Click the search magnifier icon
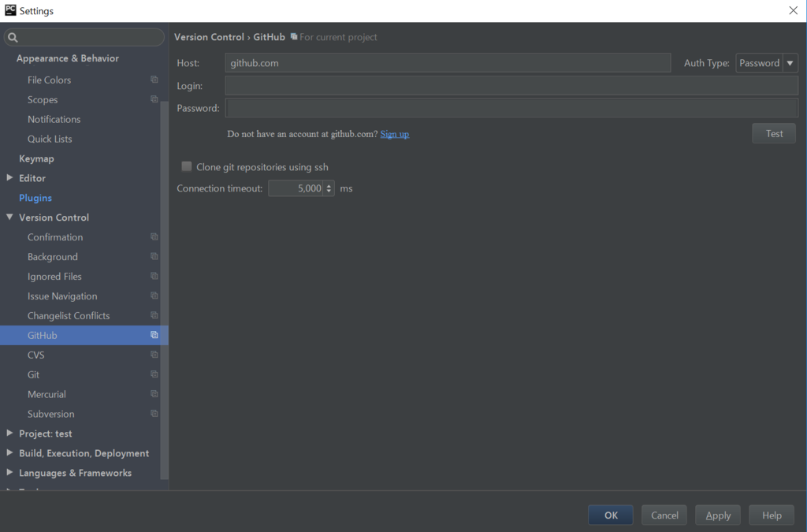The width and height of the screenshot is (807, 532). pyautogui.click(x=13, y=38)
